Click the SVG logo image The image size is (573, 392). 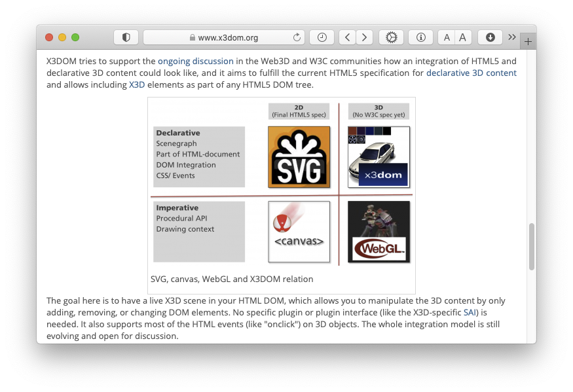[299, 157]
